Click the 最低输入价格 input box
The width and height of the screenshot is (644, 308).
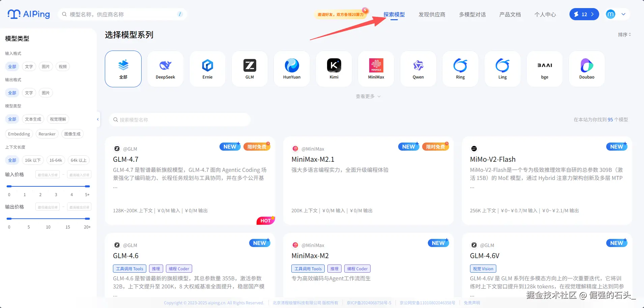coord(48,175)
